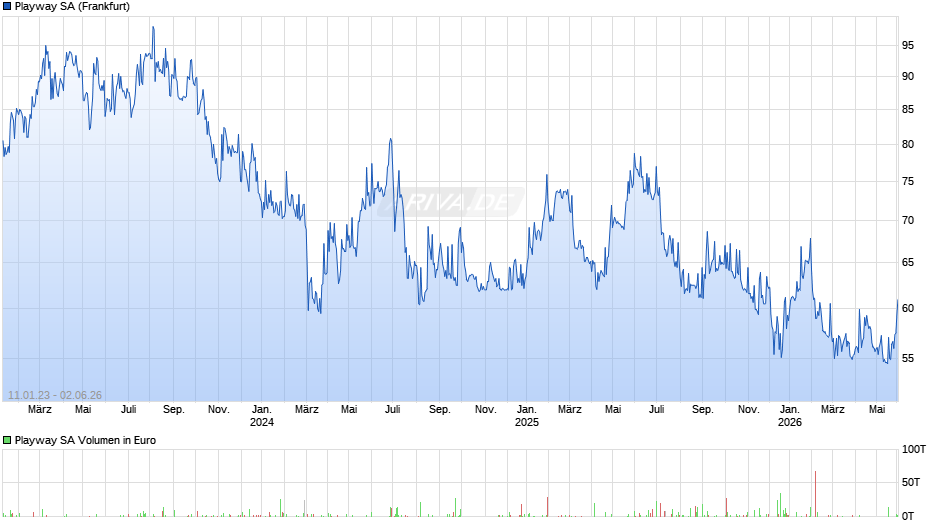Click the 65 price axis label
940x526 pixels.
pyautogui.click(x=908, y=263)
